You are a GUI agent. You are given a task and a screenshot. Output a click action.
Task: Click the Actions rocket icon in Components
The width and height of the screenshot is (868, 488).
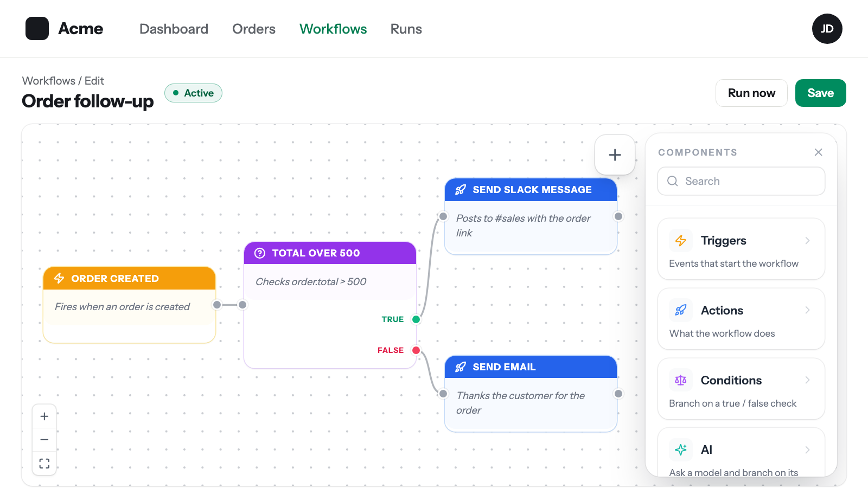coord(681,310)
